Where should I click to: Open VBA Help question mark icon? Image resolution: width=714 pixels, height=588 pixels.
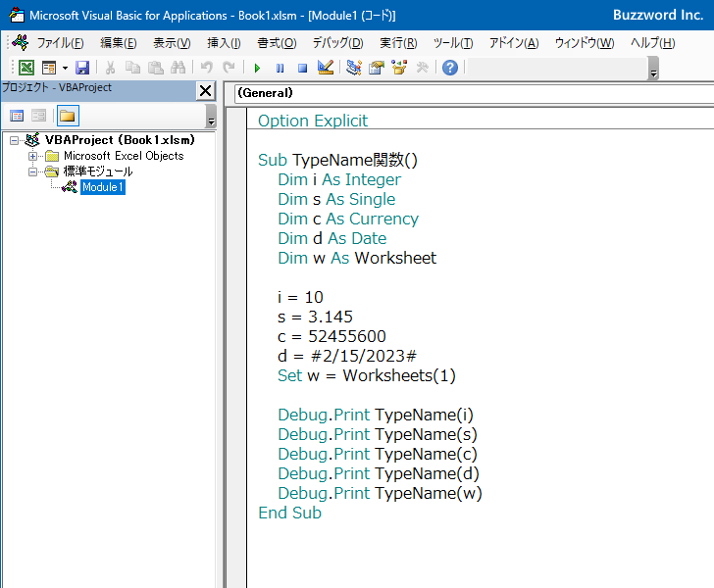[450, 68]
